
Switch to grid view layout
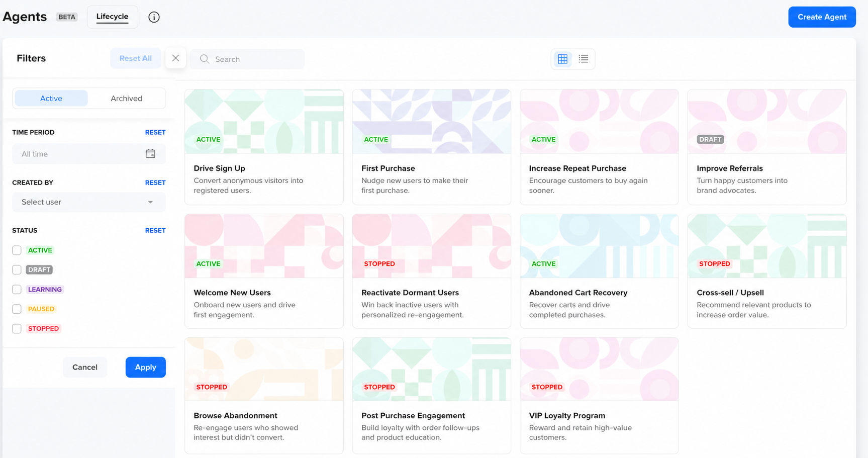tap(562, 59)
